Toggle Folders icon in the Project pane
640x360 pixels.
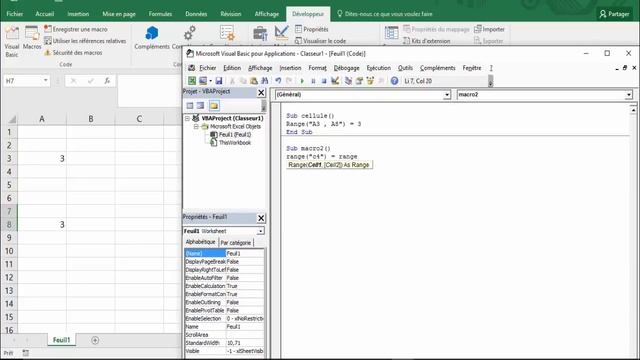(x=214, y=106)
